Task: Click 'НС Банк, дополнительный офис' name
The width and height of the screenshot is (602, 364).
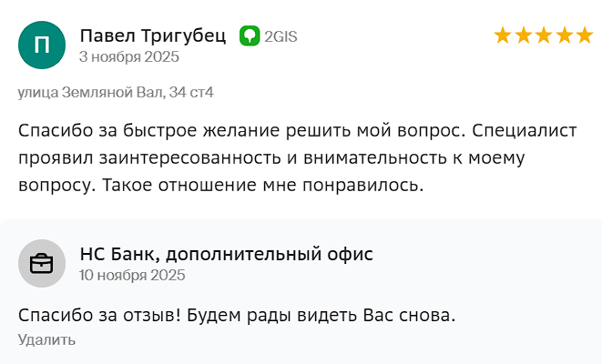Action: 226,254
